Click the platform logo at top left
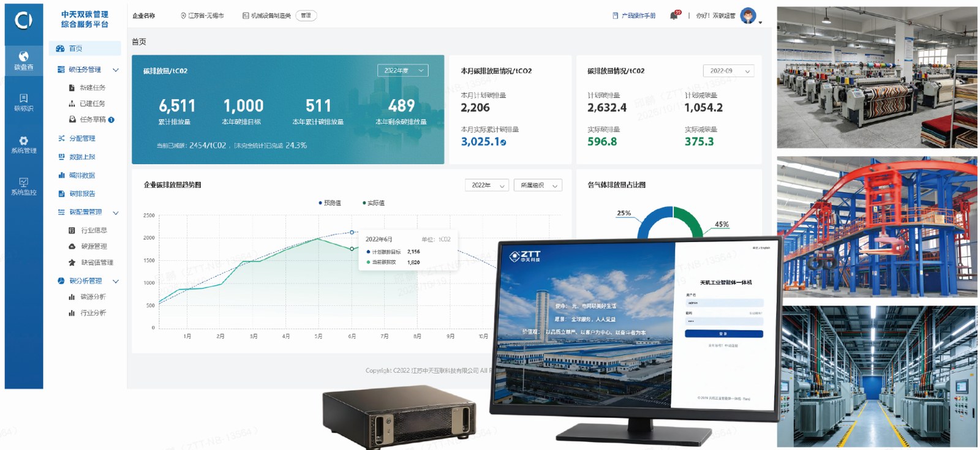This screenshot has height=450, width=980. tap(23, 21)
